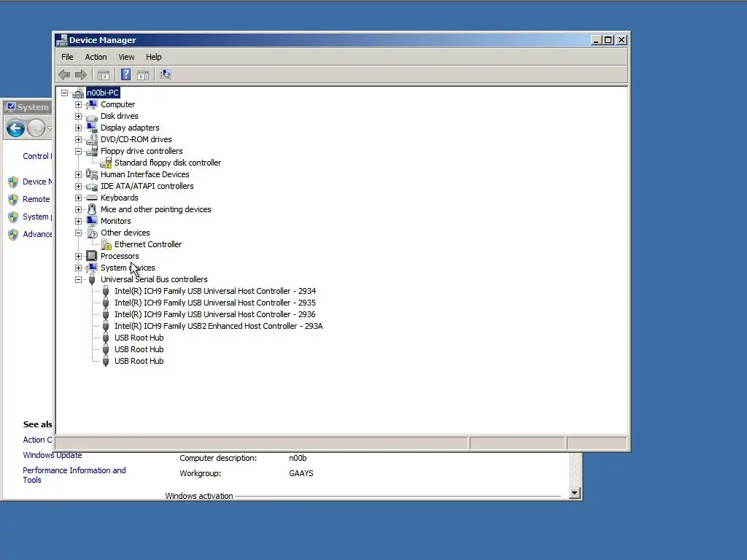Viewport: 747px width, 560px height.
Task: Collapse the Other devices node
Action: pyautogui.click(x=78, y=233)
